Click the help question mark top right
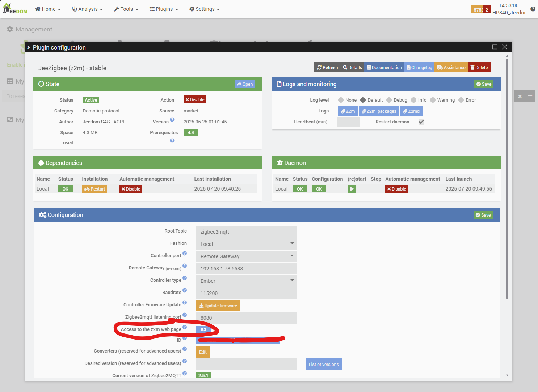 [533, 9]
